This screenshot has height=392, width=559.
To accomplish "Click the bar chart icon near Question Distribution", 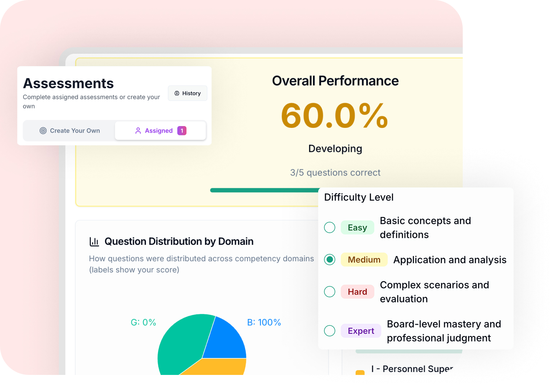I will (x=94, y=241).
